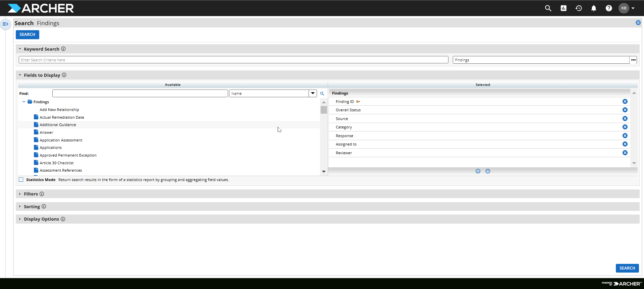Move selected field up arrow
Screen dimensions: 644x289
[x=478, y=171]
